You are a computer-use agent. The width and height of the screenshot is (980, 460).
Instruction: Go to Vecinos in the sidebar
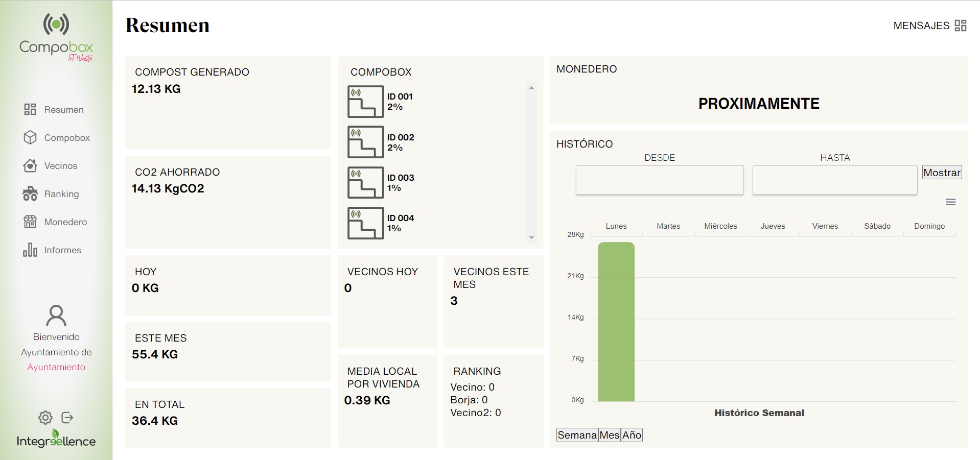(x=60, y=166)
